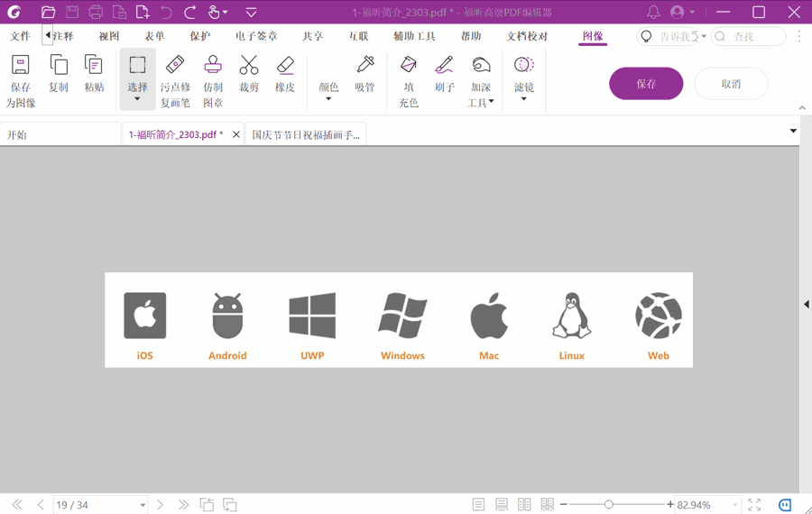The height and width of the screenshot is (514, 812).
Task: Click the 查找 find input field
Action: [x=748, y=36]
